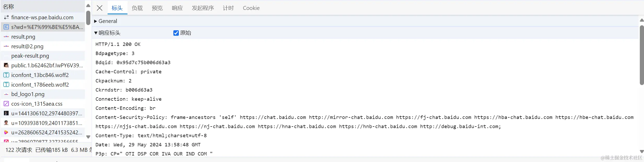
Task: Uncheck the 原始 raw headers checkbox
Action: point(176,33)
